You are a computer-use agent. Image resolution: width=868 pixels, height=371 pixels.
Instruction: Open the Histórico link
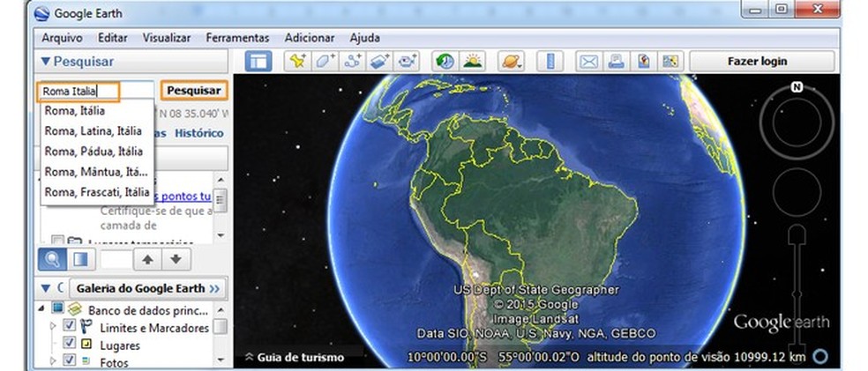(199, 133)
